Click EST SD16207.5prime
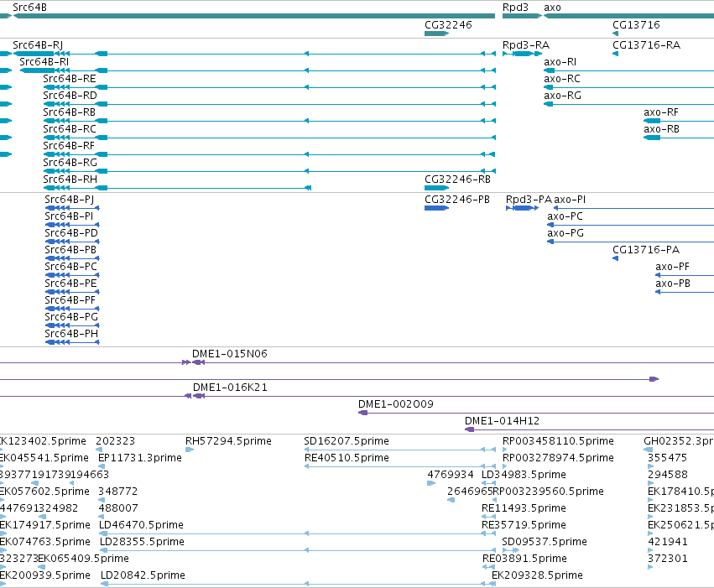714x588 pixels. pos(346,441)
